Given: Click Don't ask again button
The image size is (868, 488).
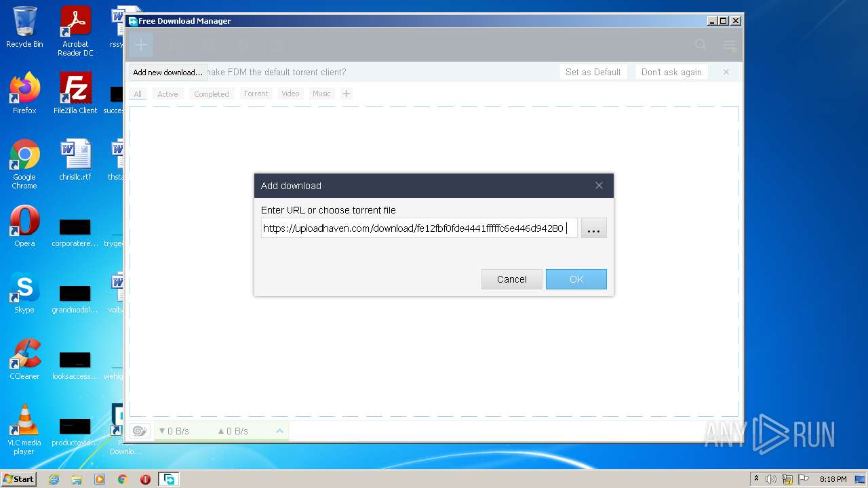Looking at the screenshot, I should (x=671, y=72).
